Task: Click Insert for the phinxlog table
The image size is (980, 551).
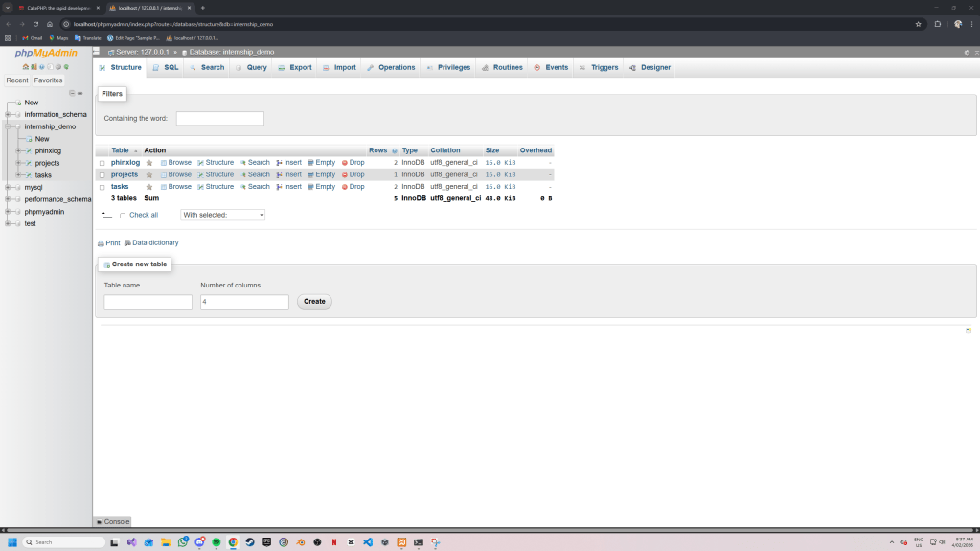Action: 288,163
